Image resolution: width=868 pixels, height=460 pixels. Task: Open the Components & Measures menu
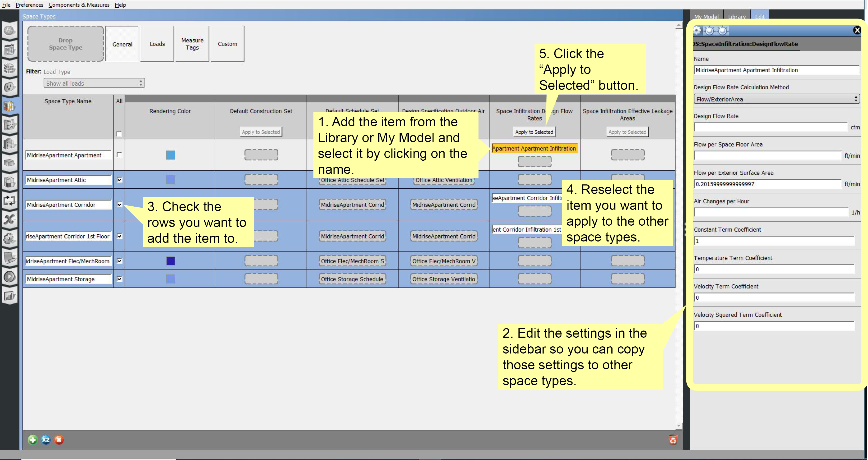click(x=79, y=5)
